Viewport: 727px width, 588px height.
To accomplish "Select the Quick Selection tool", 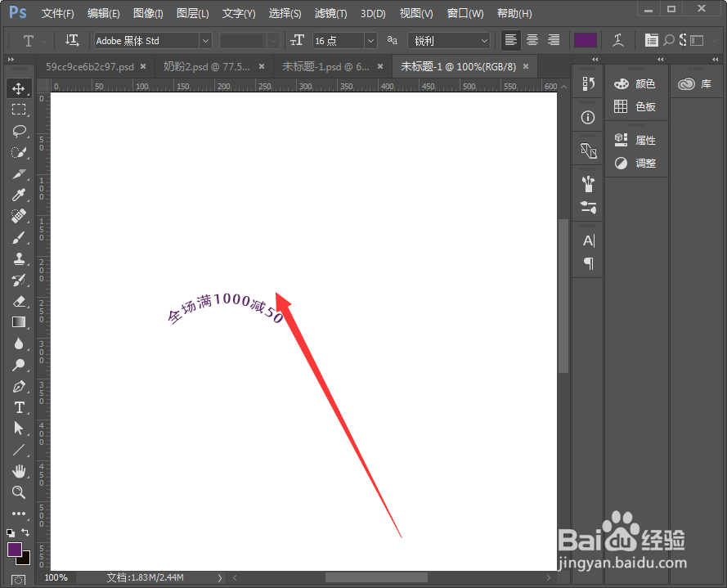I will click(19, 152).
